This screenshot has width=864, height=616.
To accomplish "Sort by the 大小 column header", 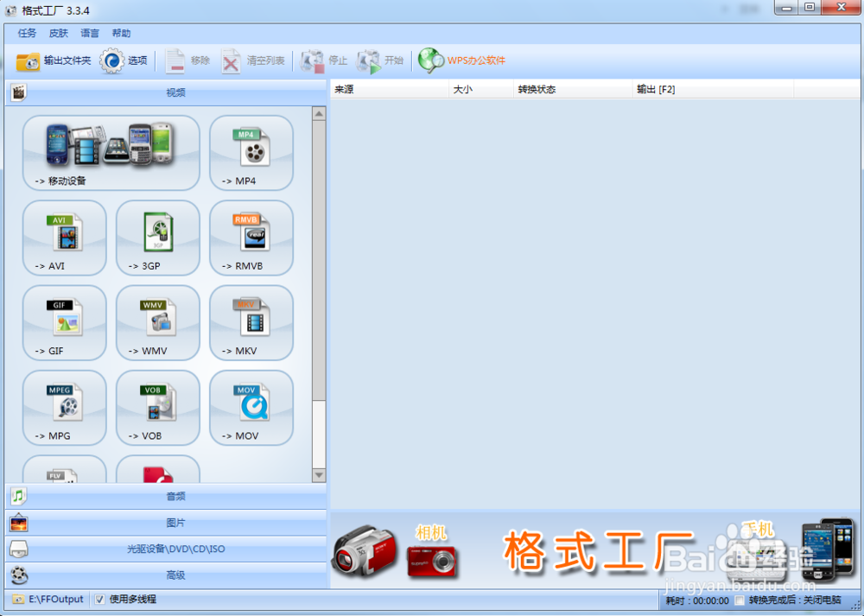I will [x=481, y=89].
